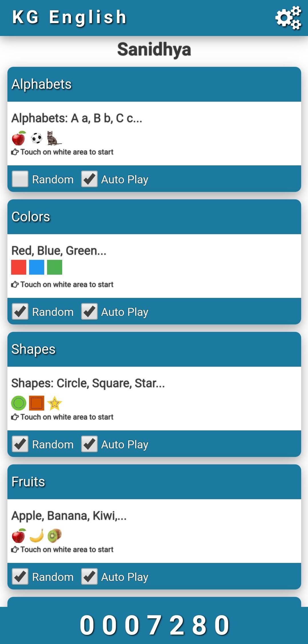The width and height of the screenshot is (308, 644).
Task: Click the blue color swatch
Action: (37, 267)
